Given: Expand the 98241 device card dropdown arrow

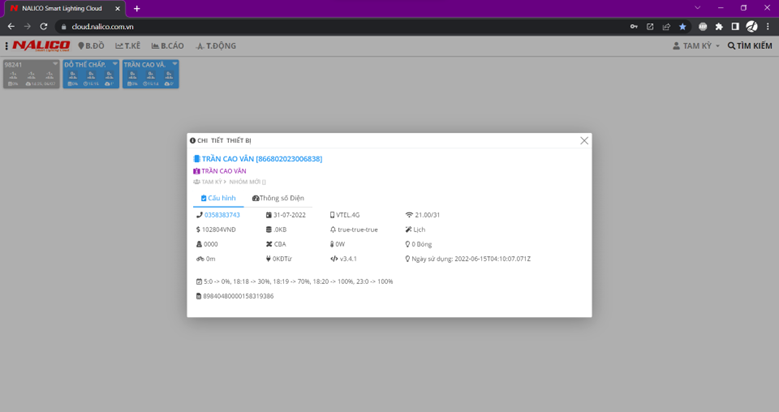Looking at the screenshot, I should point(55,64).
